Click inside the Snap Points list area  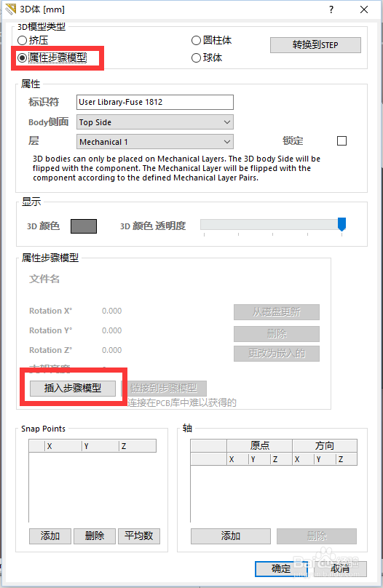pos(92,488)
